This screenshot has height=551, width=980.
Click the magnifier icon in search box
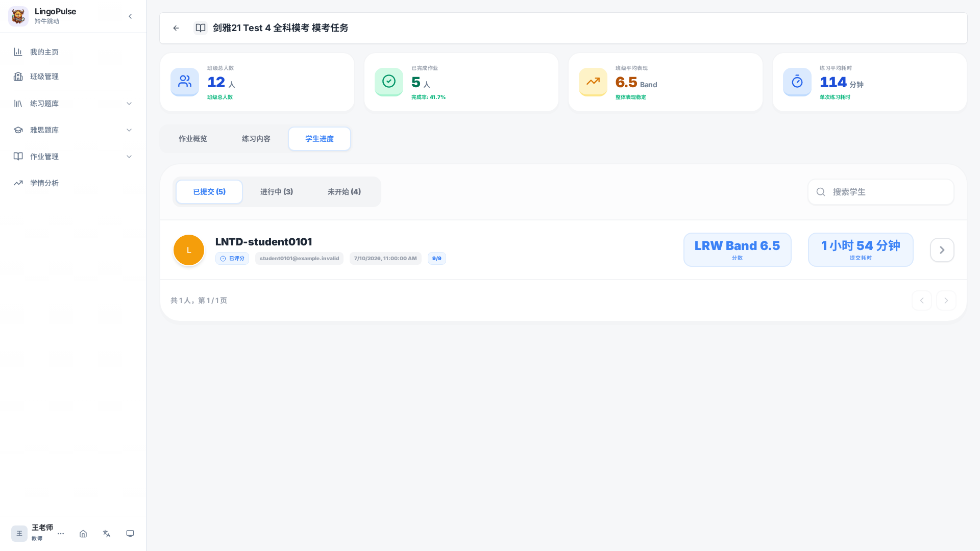tap(821, 192)
